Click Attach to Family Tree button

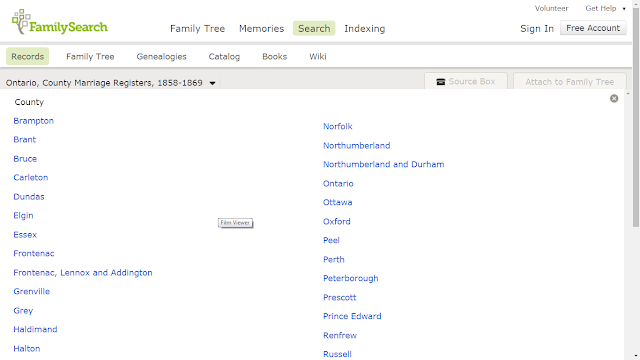[x=569, y=82]
